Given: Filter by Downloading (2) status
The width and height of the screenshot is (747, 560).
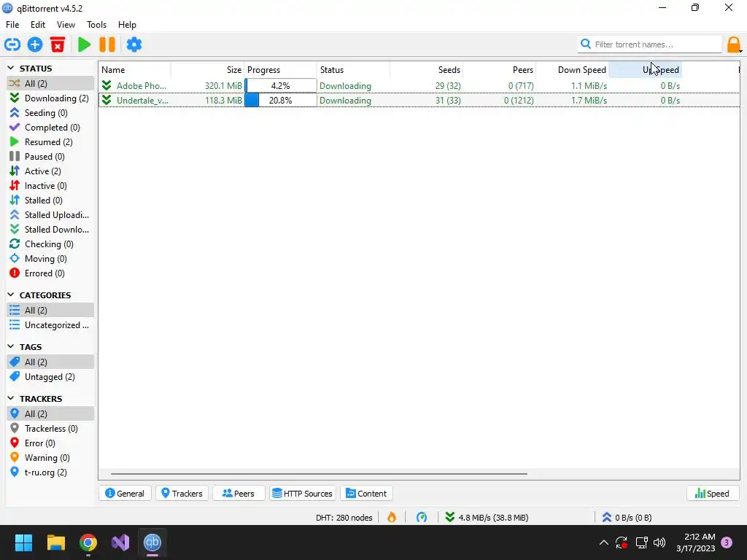Looking at the screenshot, I should (50, 98).
